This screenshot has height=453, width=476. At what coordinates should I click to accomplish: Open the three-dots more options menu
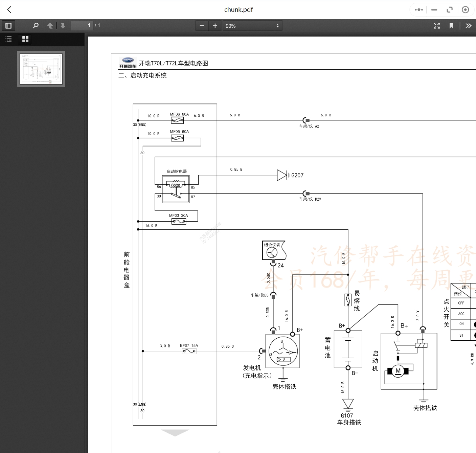419,10
